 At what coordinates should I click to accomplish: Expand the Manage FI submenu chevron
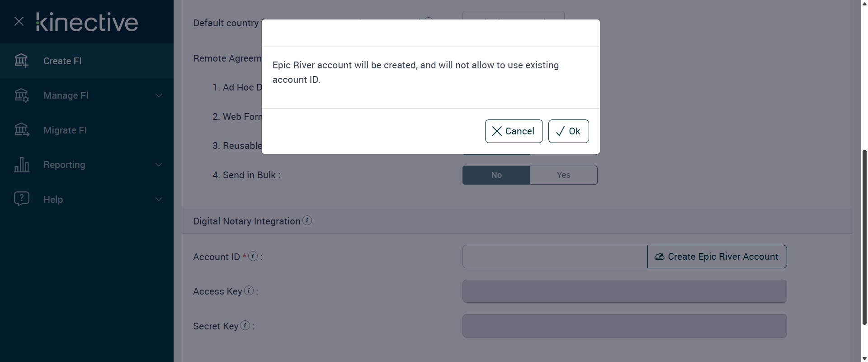pos(159,95)
